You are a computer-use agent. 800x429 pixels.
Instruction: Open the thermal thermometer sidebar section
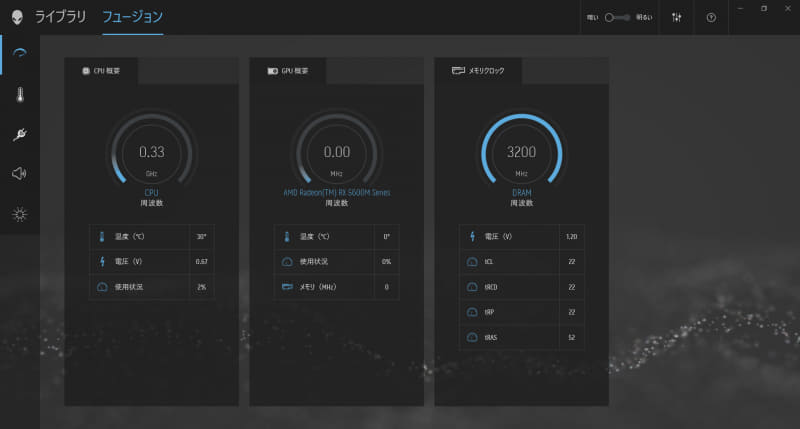(20, 94)
